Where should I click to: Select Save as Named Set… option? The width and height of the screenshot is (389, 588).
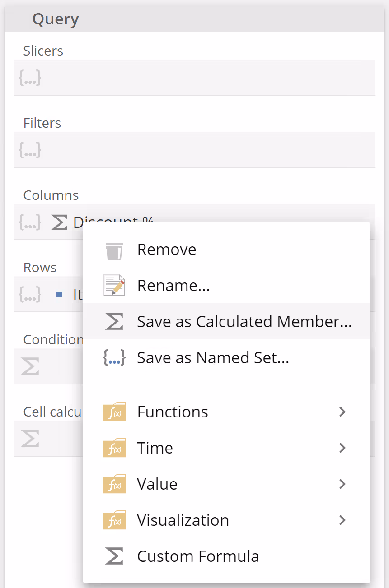[x=213, y=358]
